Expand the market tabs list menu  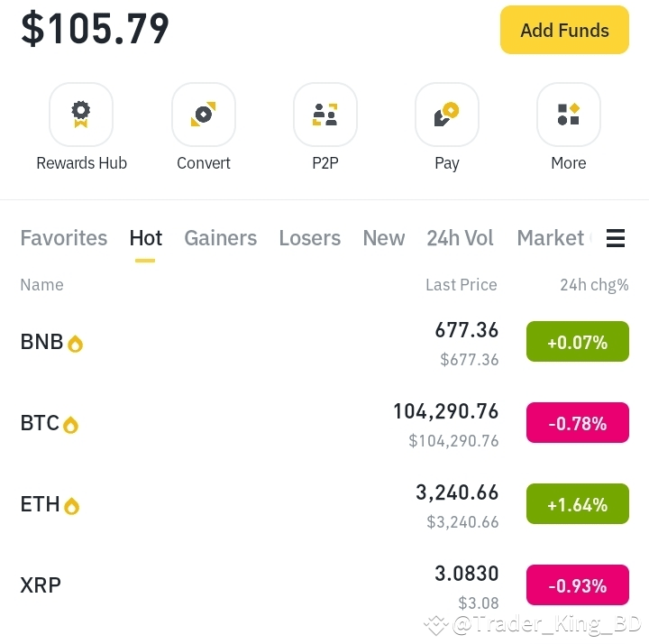point(616,238)
